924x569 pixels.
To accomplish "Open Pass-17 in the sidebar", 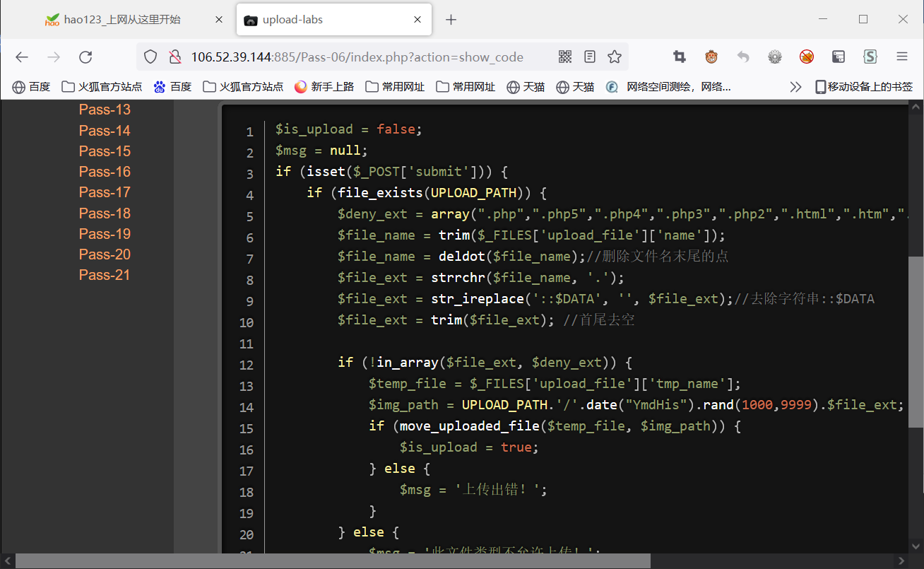I will [x=105, y=192].
